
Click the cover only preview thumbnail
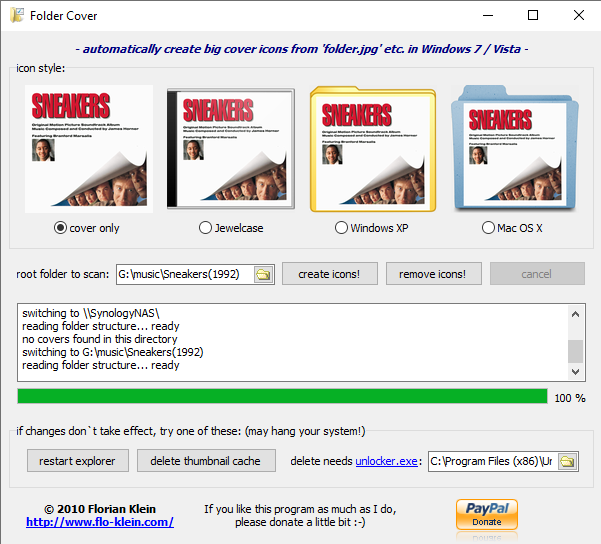(x=89, y=149)
